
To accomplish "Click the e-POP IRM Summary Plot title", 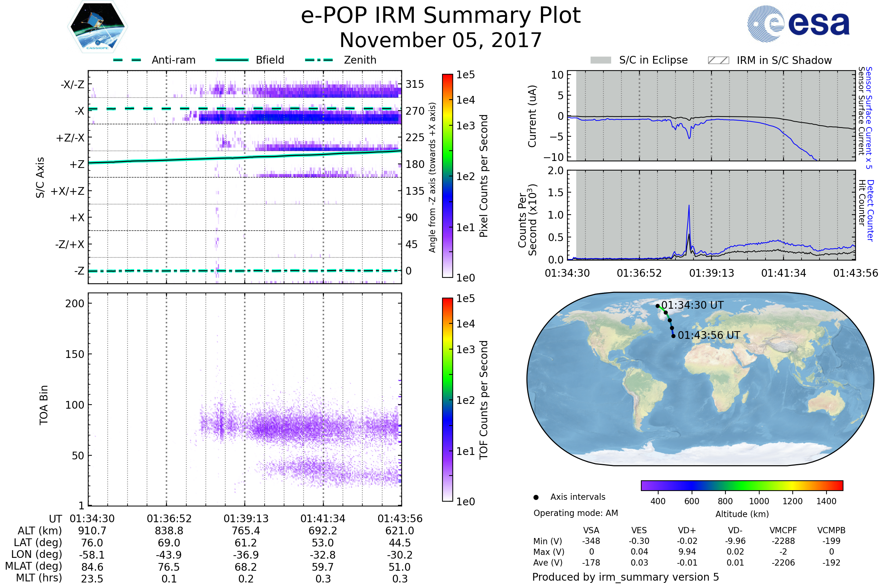I will coord(441,16).
